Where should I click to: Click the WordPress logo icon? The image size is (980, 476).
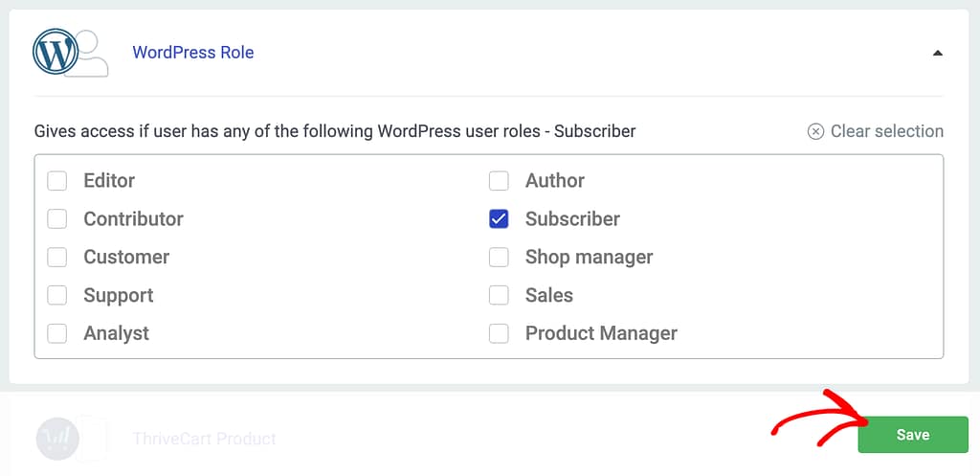[x=55, y=53]
